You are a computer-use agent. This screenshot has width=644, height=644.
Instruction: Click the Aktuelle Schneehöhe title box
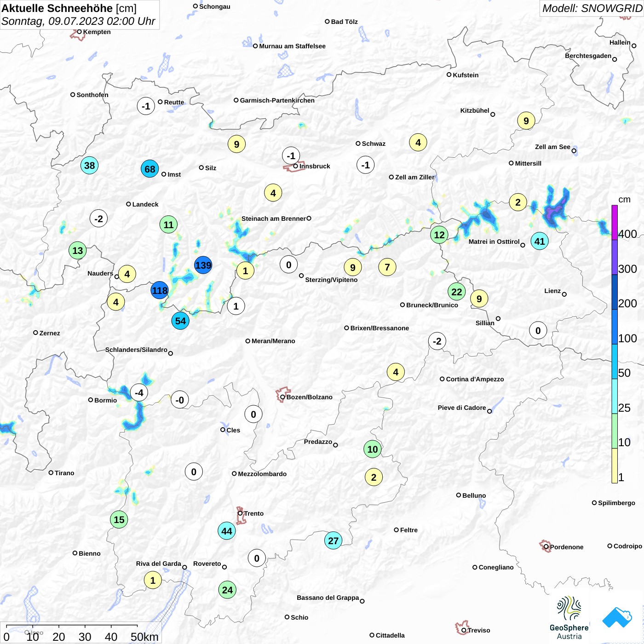[80, 15]
